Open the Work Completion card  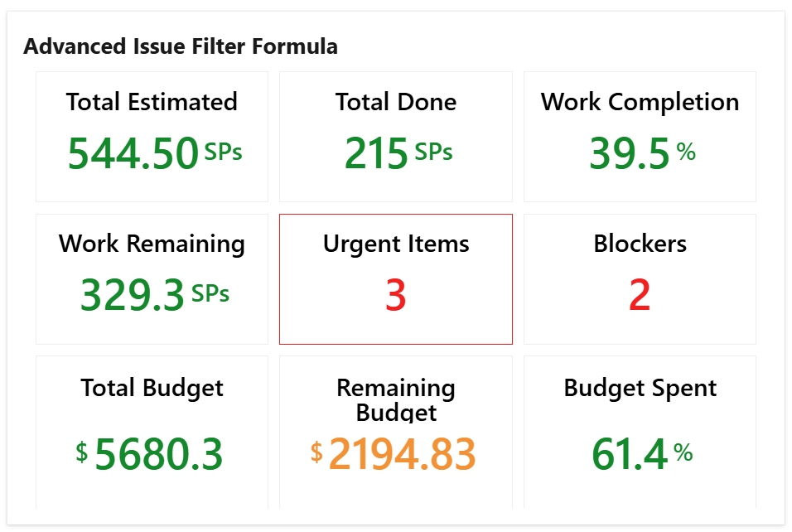click(x=640, y=136)
